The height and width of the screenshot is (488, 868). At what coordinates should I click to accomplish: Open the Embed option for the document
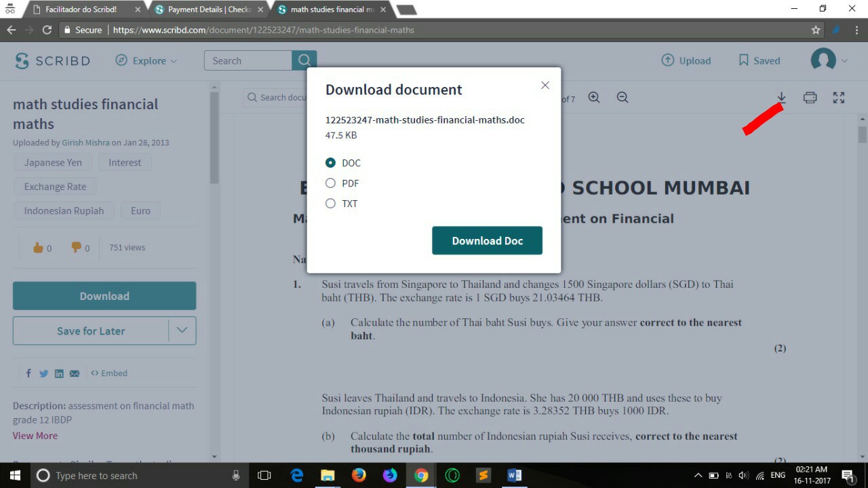tap(108, 373)
